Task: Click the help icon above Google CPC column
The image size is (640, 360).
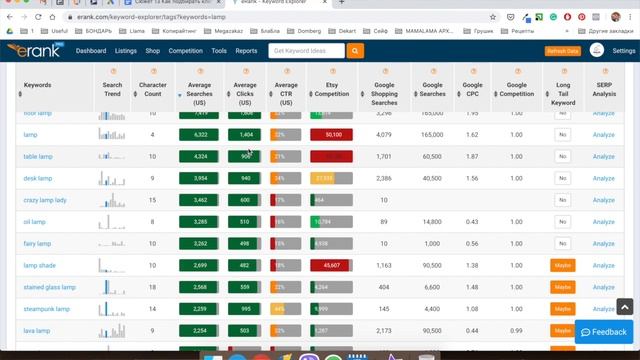Action: pos(473,71)
